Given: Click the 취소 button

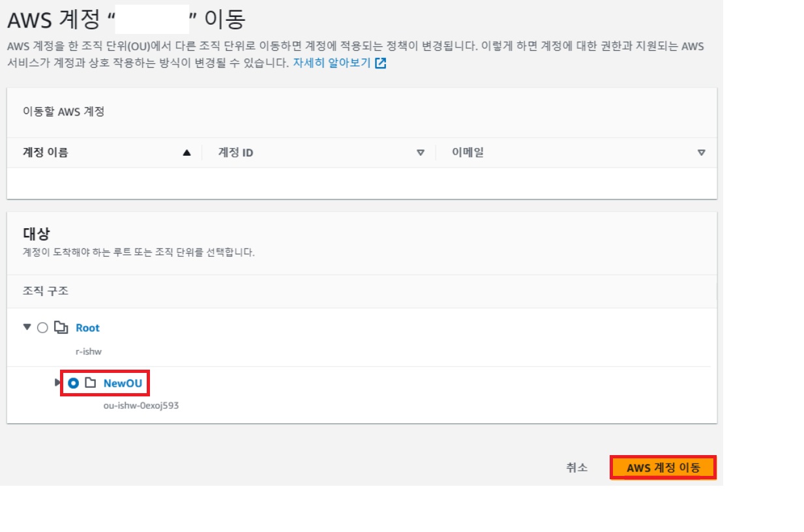Looking at the screenshot, I should tap(577, 467).
